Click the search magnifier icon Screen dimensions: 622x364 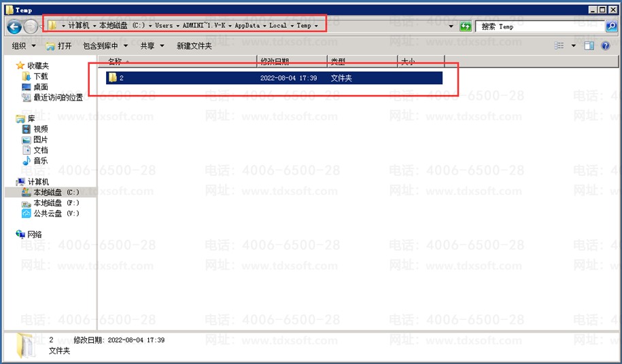611,26
